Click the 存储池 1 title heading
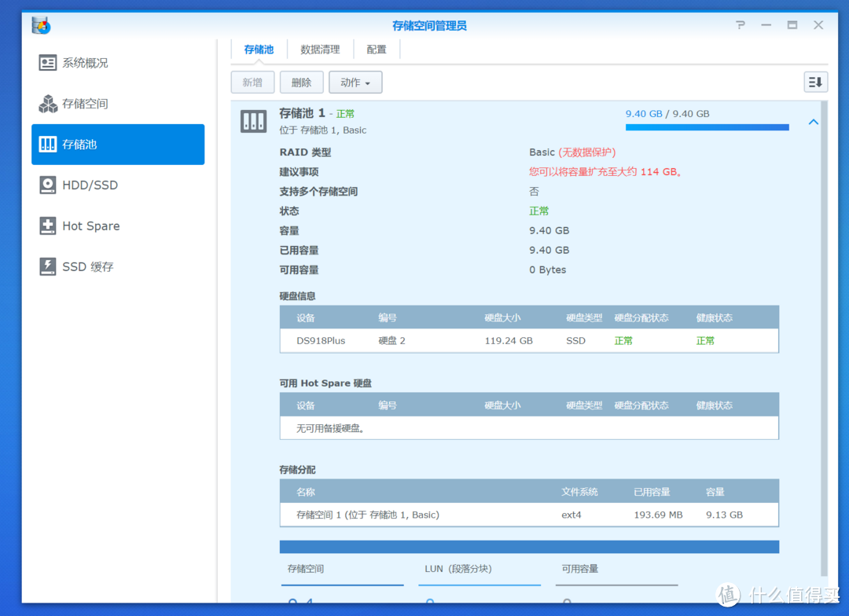The width and height of the screenshot is (849, 616). click(x=302, y=113)
